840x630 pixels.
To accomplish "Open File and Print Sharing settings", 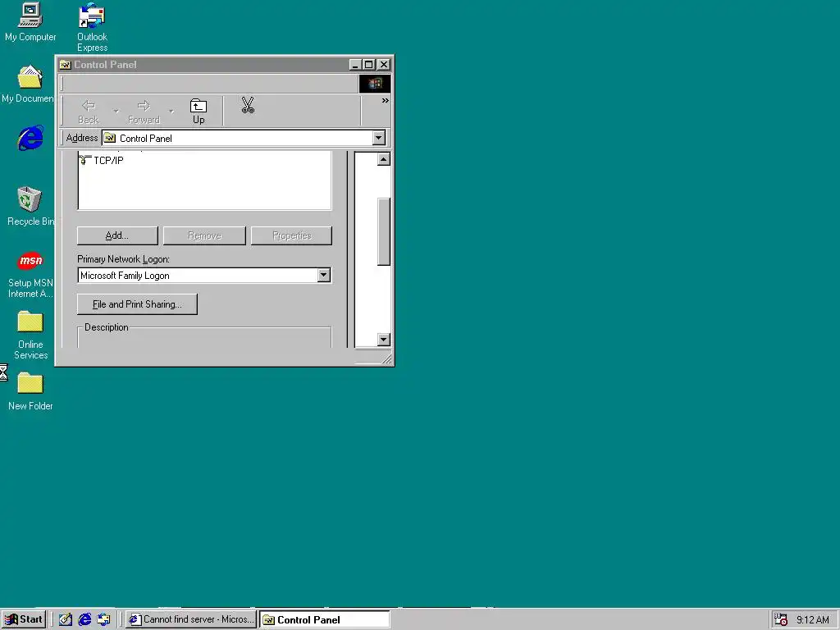I will coord(137,304).
